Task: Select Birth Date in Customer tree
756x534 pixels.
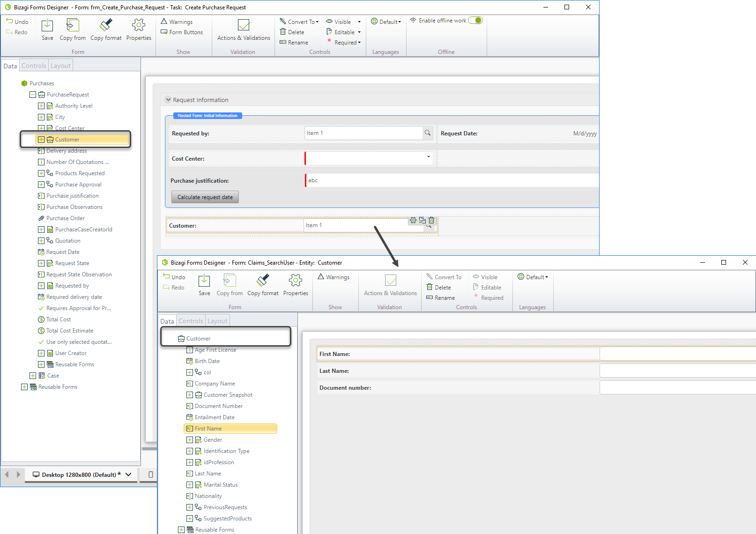Action: (203, 361)
